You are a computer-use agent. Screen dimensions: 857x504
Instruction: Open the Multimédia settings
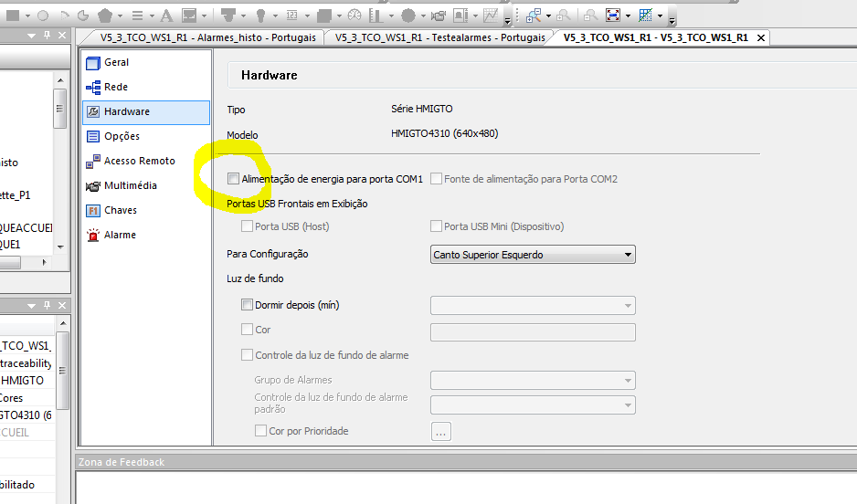[130, 185]
